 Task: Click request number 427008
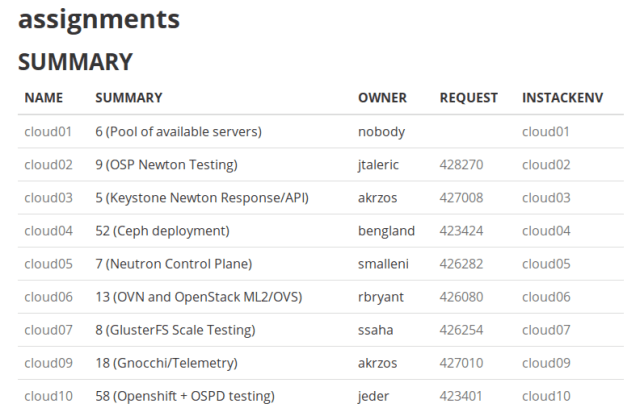[x=461, y=198]
